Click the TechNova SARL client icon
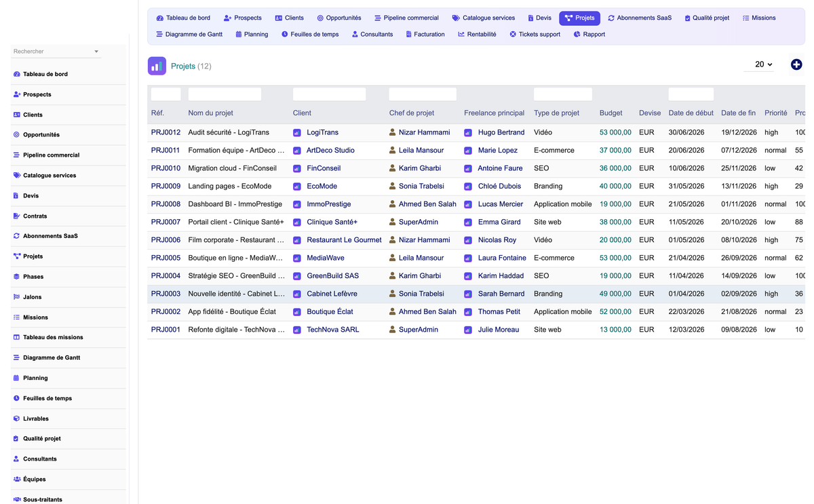This screenshot has height=504, width=814. (297, 330)
